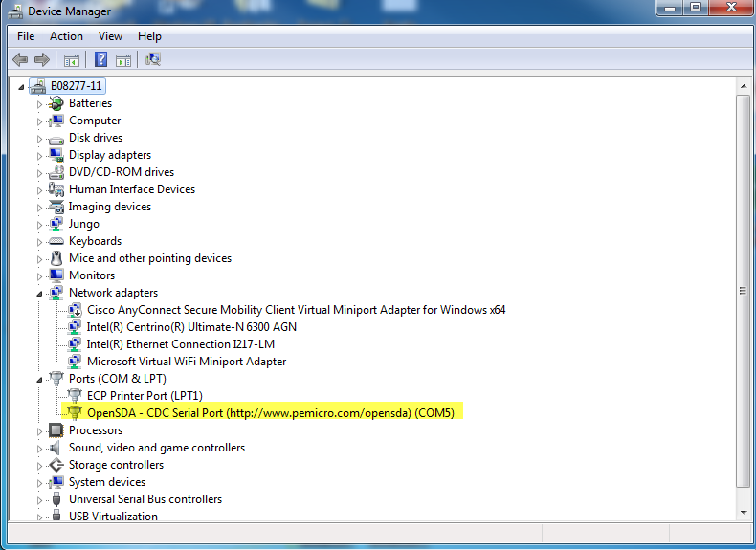Click the Keyboards category icon

[56, 240]
